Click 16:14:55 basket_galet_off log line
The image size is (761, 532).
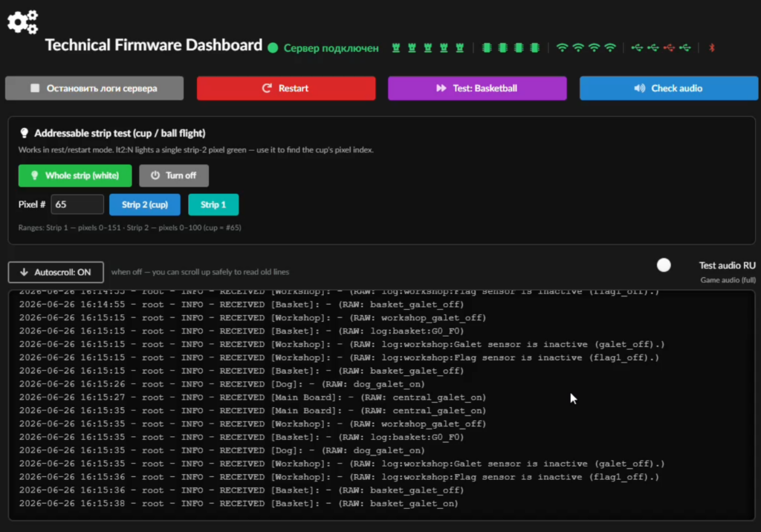242,305
